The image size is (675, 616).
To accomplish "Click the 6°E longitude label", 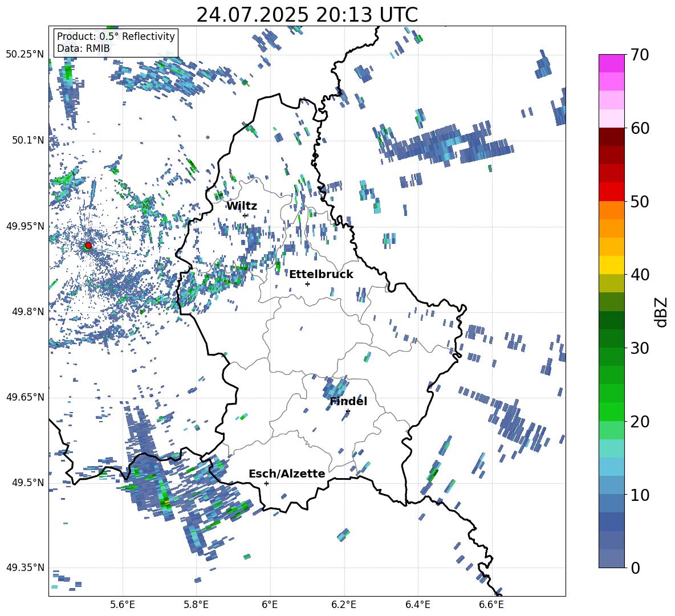I will coord(270,605).
